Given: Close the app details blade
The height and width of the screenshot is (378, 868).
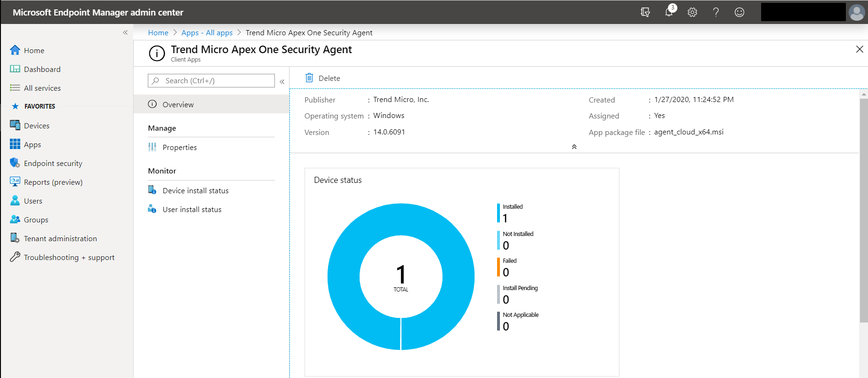Looking at the screenshot, I should tap(860, 49).
